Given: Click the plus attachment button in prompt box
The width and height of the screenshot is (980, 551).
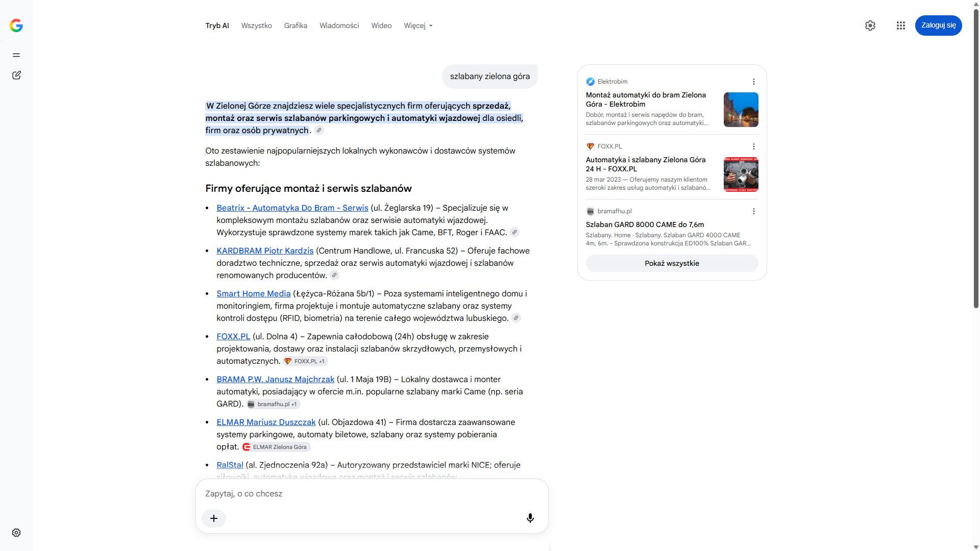Looking at the screenshot, I should coord(214,518).
